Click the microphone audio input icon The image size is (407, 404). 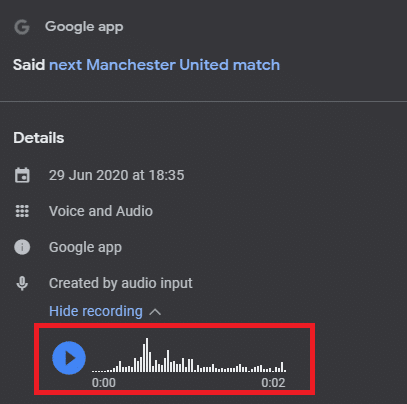22,283
